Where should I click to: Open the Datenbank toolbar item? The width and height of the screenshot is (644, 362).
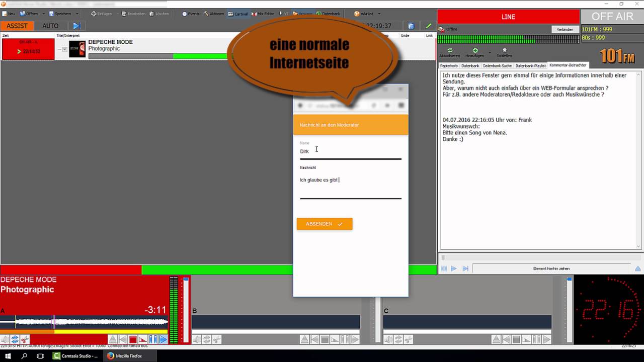point(327,14)
